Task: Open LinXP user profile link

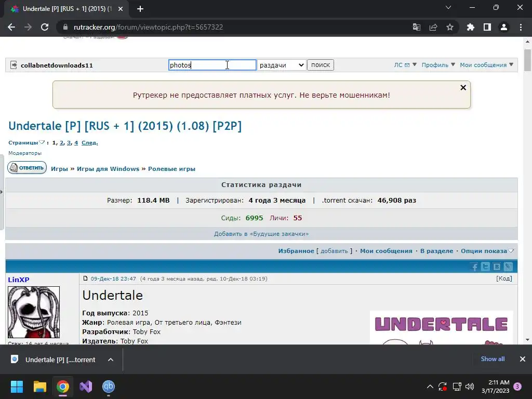Action: (19, 280)
